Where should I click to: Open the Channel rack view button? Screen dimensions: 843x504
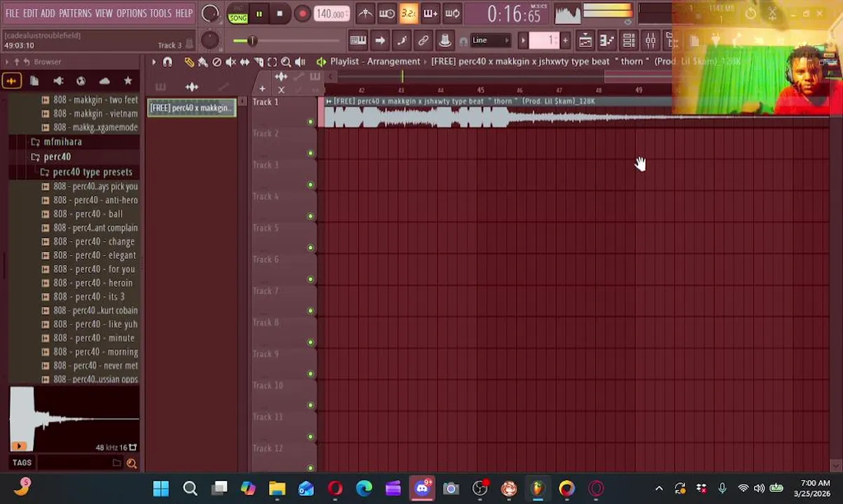[629, 41]
